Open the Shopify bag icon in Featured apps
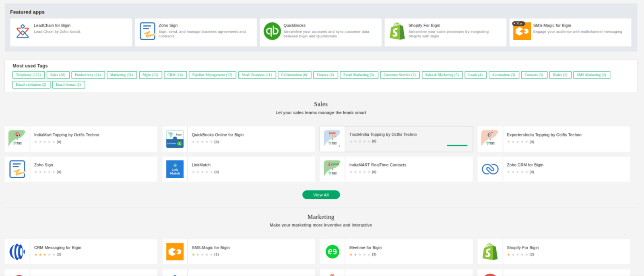This screenshot has height=276, width=644. [x=397, y=31]
